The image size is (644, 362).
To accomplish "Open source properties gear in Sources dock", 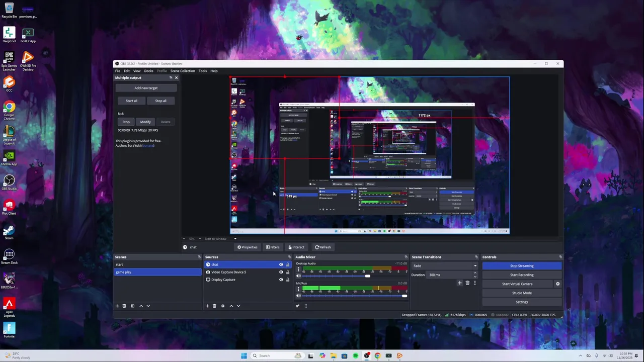I will tap(223, 306).
